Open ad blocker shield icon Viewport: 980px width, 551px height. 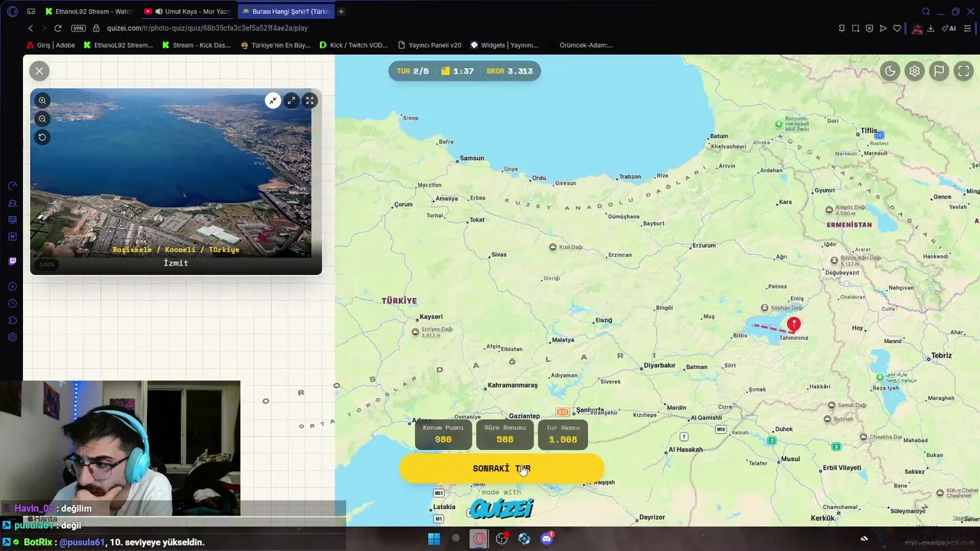pyautogui.click(x=869, y=28)
